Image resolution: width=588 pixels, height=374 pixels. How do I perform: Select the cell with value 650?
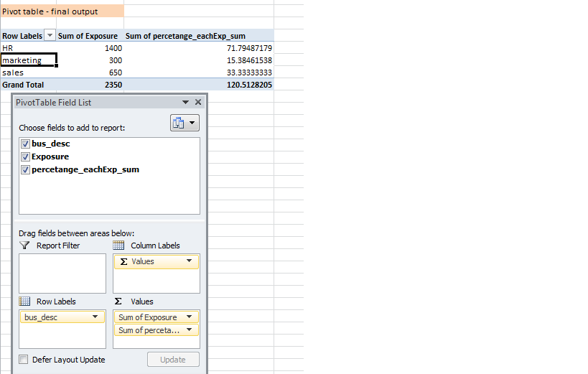coord(90,73)
